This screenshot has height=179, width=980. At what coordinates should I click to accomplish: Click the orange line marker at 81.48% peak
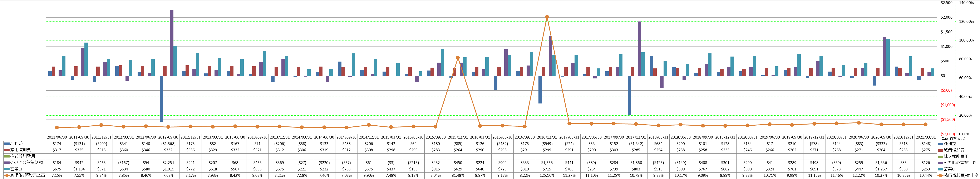458,58
